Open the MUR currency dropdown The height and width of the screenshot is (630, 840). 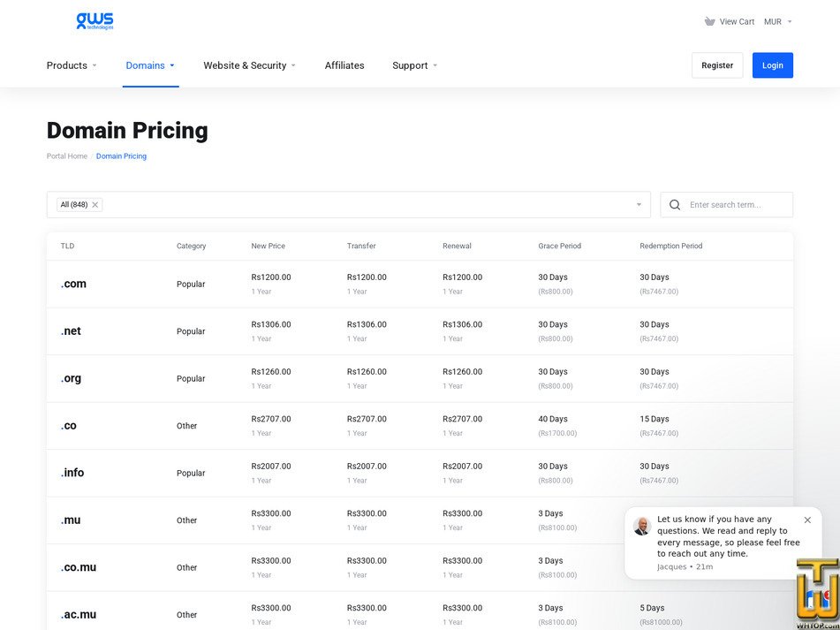coord(778,21)
